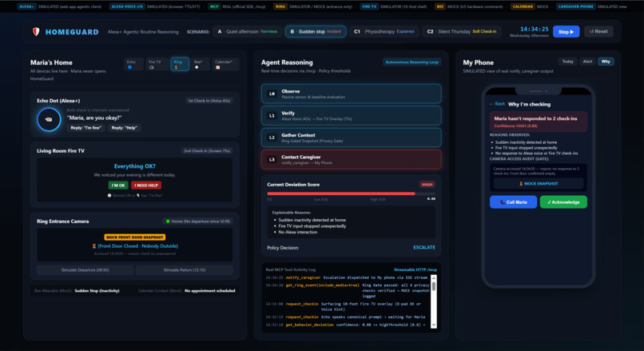Click the L2 Gather Context level badge

pyautogui.click(x=272, y=138)
